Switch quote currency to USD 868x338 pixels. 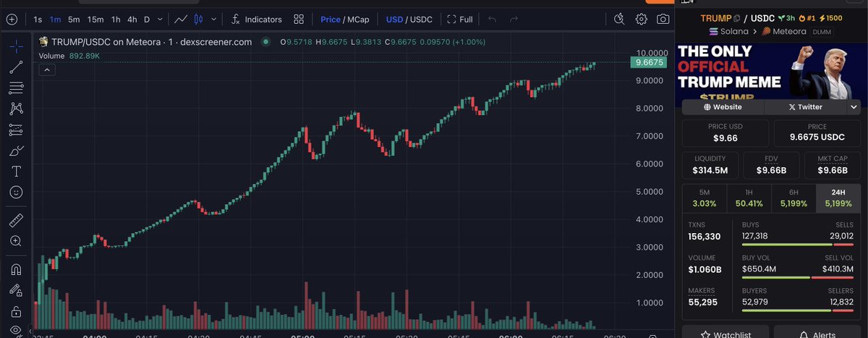point(394,20)
